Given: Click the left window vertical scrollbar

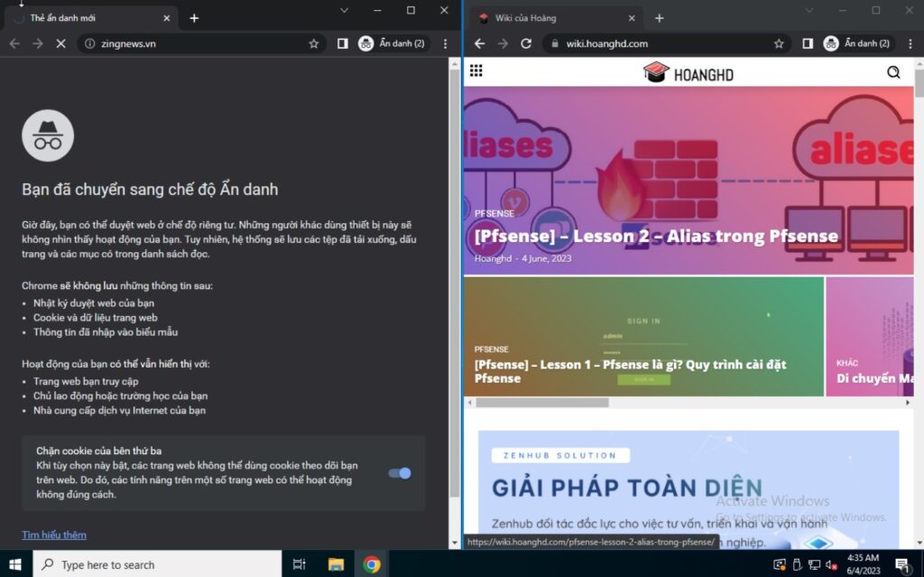Looking at the screenshot, I should click(455, 284).
